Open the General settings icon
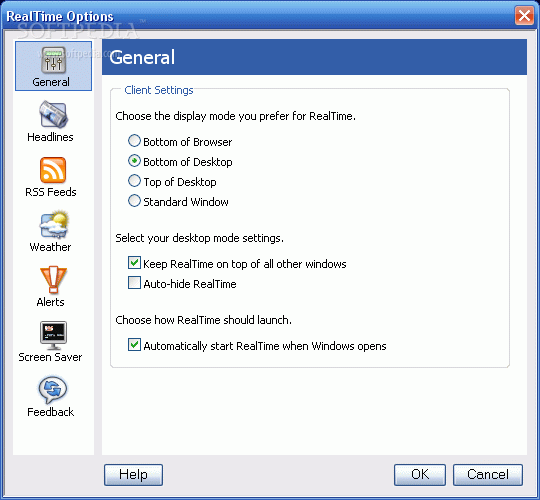 click(x=53, y=60)
